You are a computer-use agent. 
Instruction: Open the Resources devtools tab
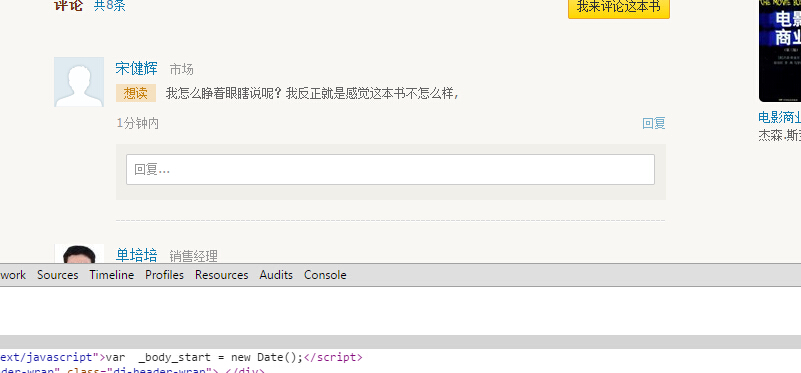tap(222, 275)
